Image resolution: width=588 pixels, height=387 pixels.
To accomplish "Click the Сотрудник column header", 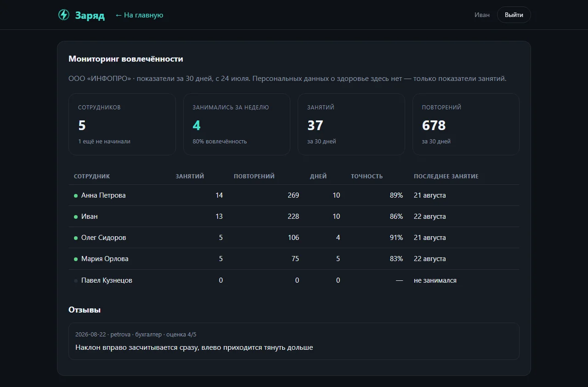I will point(92,176).
